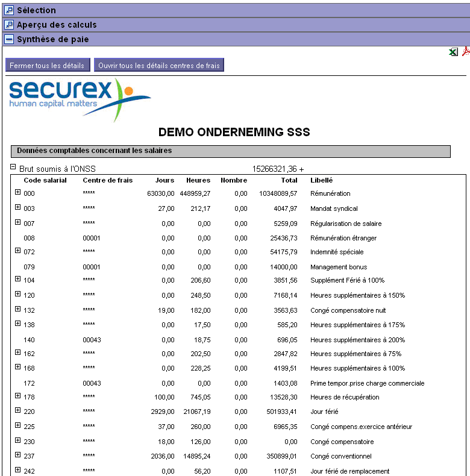
Task: Expand code 007 Régularisation de salaire
Action: pyautogui.click(x=17, y=222)
